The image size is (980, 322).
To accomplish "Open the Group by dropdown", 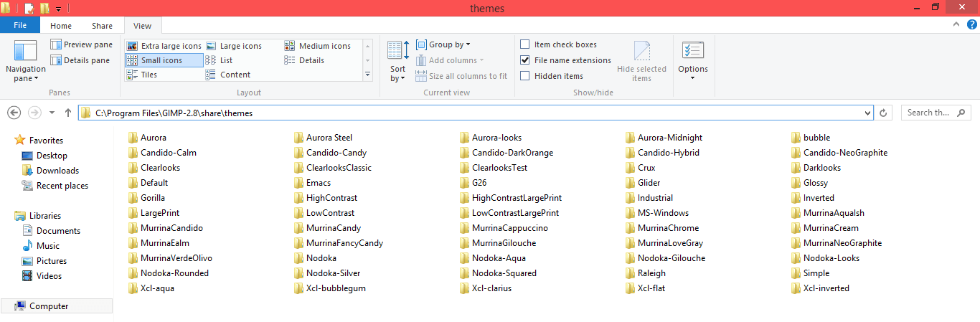I will click(x=443, y=44).
